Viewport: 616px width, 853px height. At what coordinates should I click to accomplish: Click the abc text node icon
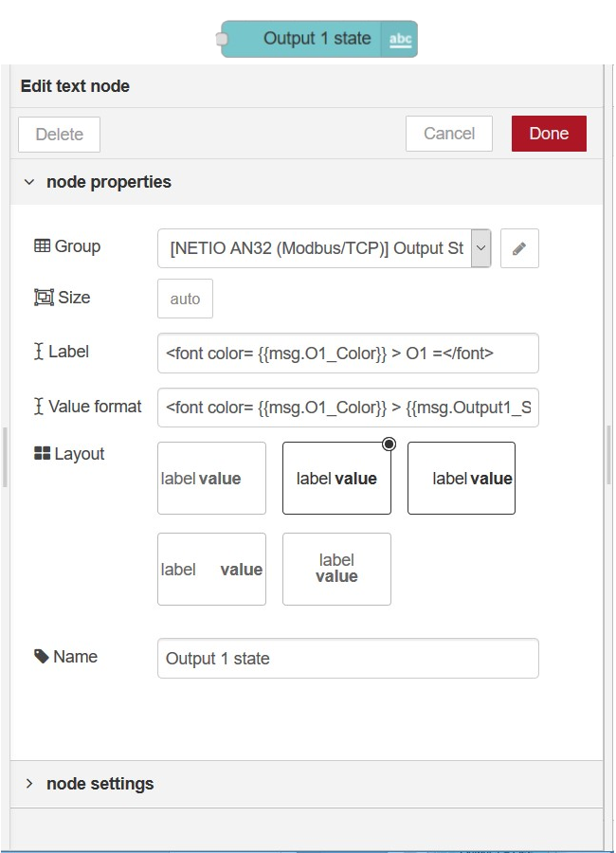[400, 39]
